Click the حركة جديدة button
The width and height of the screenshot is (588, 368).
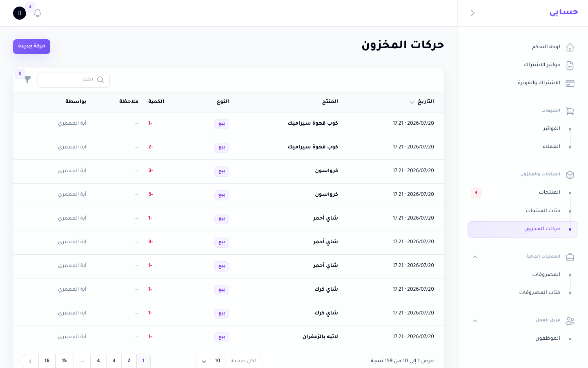(31, 46)
